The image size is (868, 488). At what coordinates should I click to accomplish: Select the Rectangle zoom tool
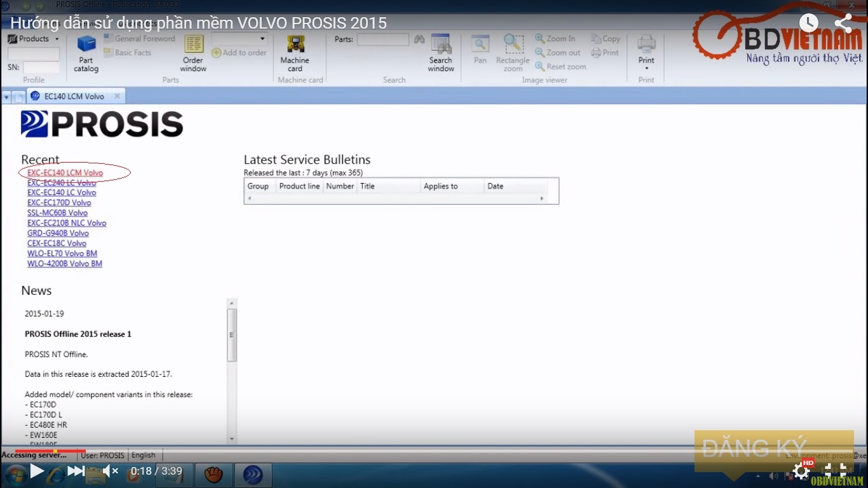pyautogui.click(x=513, y=53)
